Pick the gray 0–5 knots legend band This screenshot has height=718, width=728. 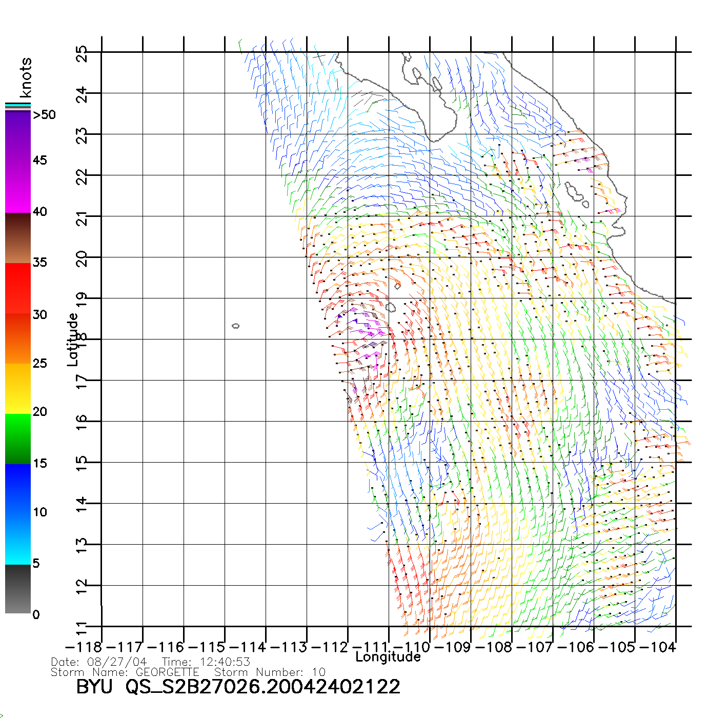click(18, 589)
